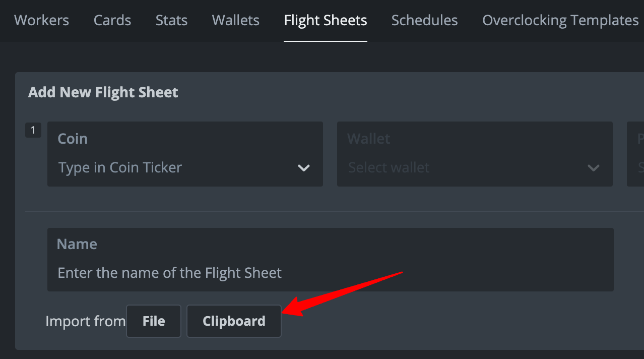
Task: Open the Workers tab
Action: 41,20
